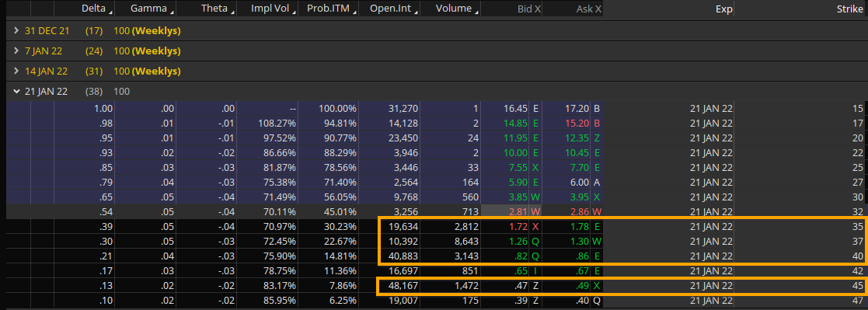Click bid price 1.72 for strike 35
Screen dimensions: 868x310
pos(518,226)
